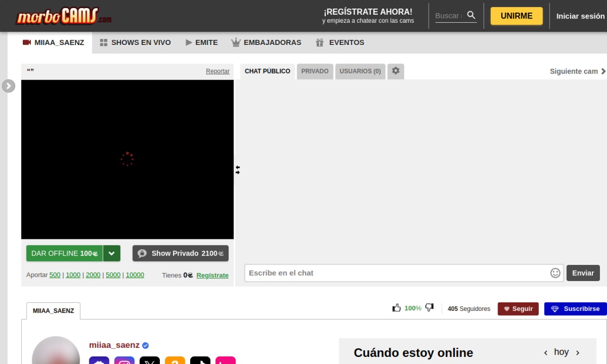The image size is (607, 364).
Task: Switch to CHAT PÚBLICO tab
Action: point(267,71)
